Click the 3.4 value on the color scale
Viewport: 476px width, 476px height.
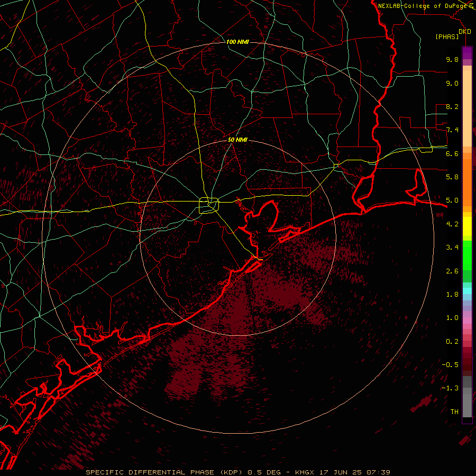[x=452, y=248]
